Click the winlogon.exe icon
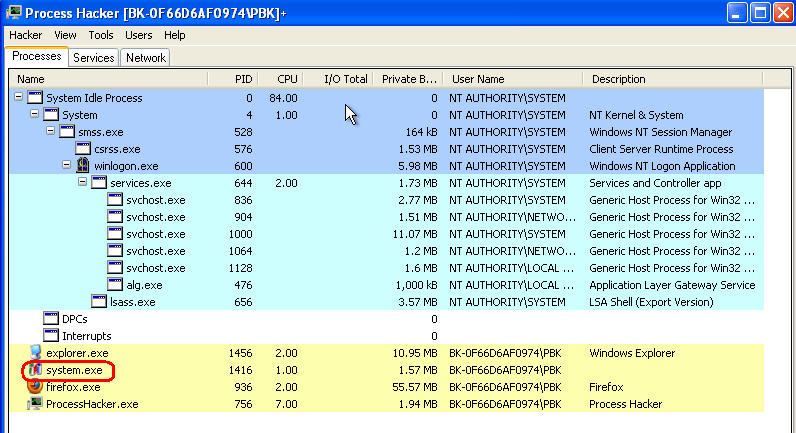This screenshot has height=433, width=796. click(83, 165)
